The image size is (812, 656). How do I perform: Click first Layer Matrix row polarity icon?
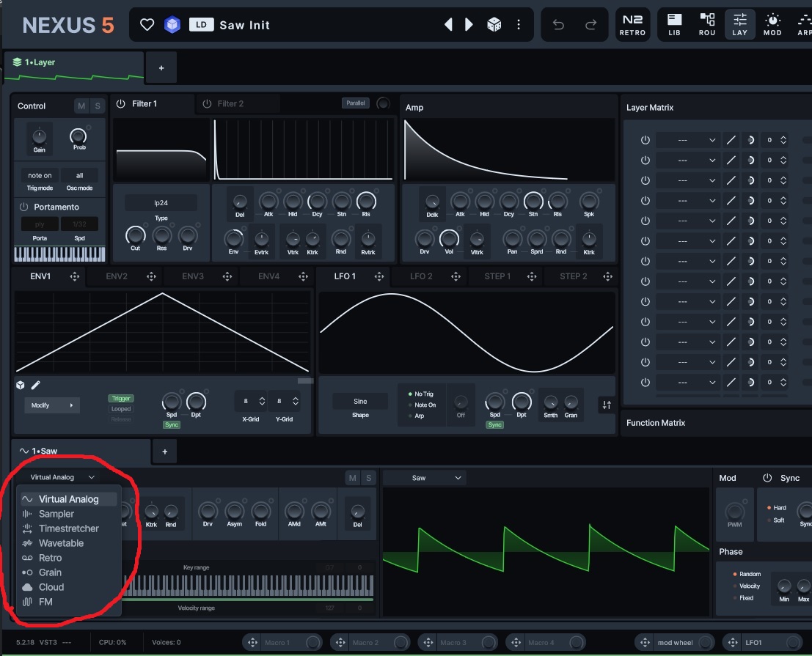pos(750,140)
